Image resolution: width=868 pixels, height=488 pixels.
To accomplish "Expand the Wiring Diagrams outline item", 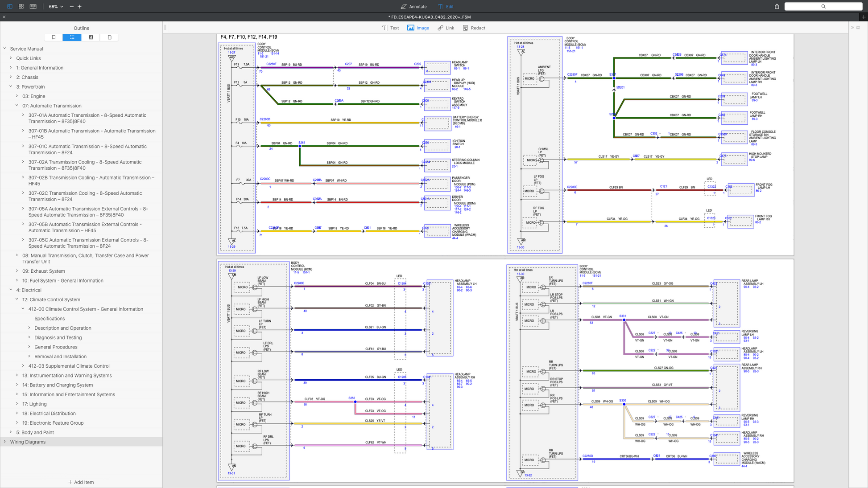I will 5,442.
